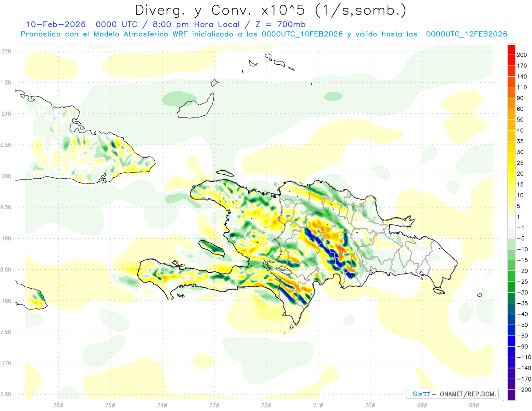This screenshot has height=411, width=532.
Task: Click the "19N" latitude label
Action: click(7, 238)
